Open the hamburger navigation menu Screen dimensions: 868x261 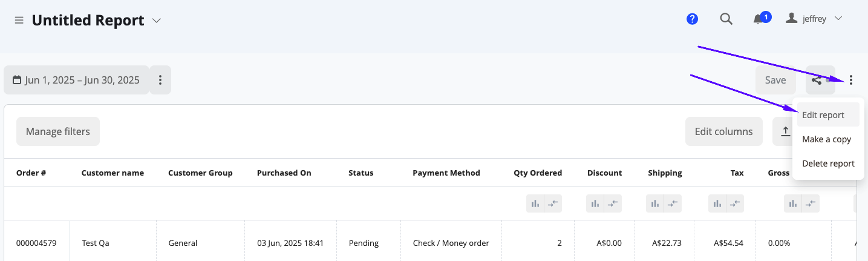[19, 21]
